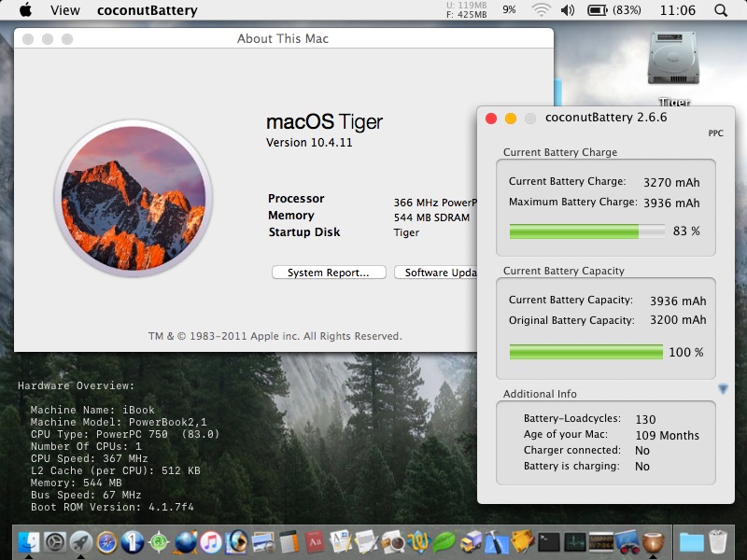747x560 pixels.
Task: Click 'Machine Model: PowerBook2,1' desktop text
Action: tap(119, 422)
